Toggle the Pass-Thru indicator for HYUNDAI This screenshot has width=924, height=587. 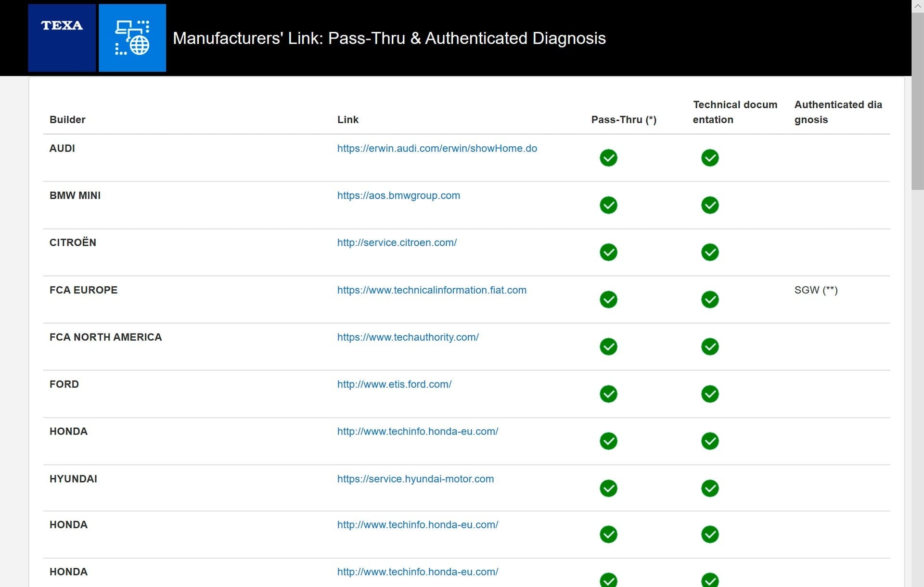pyautogui.click(x=608, y=488)
